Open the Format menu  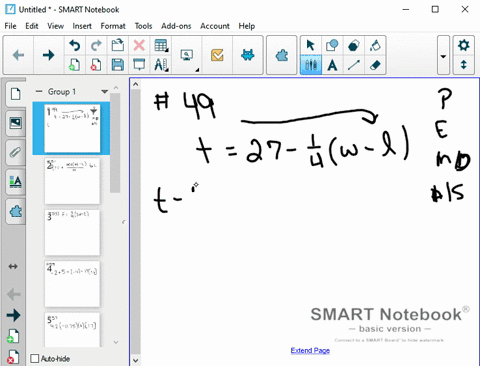[x=113, y=26]
